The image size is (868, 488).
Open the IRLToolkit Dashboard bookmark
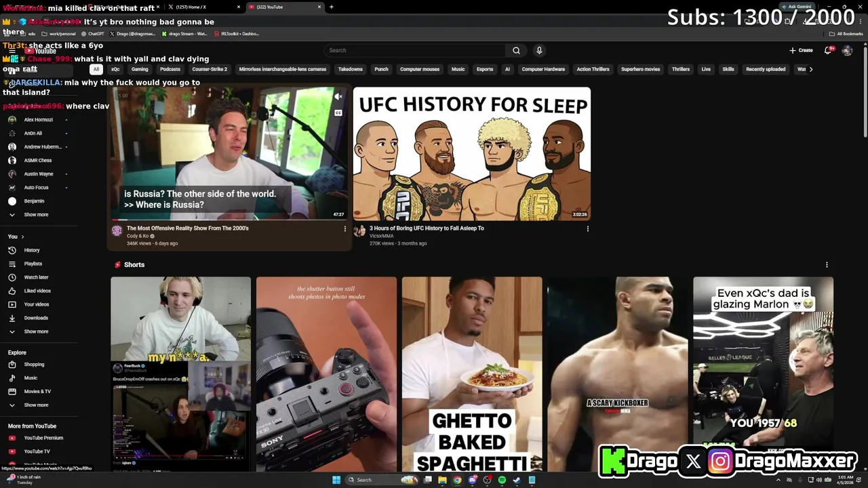[236, 34]
